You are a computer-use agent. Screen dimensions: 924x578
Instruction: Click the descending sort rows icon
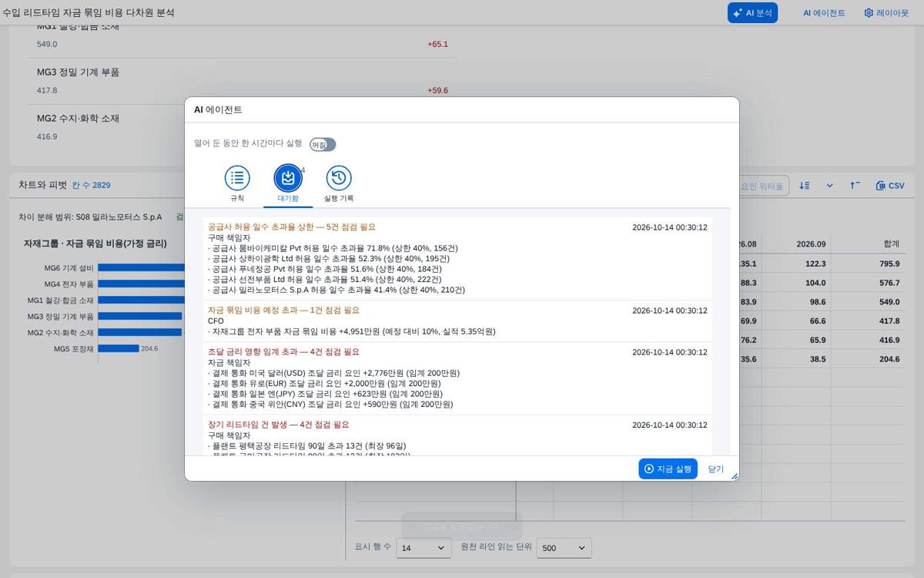coord(805,186)
